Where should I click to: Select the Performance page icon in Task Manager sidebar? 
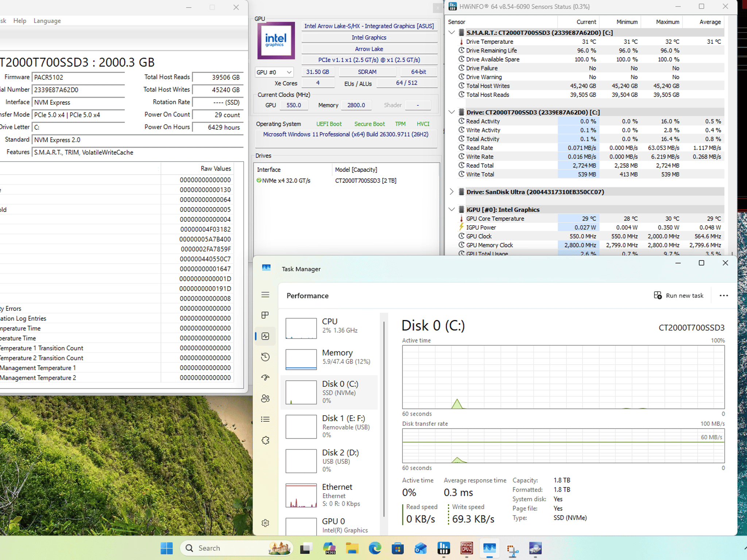(x=265, y=336)
